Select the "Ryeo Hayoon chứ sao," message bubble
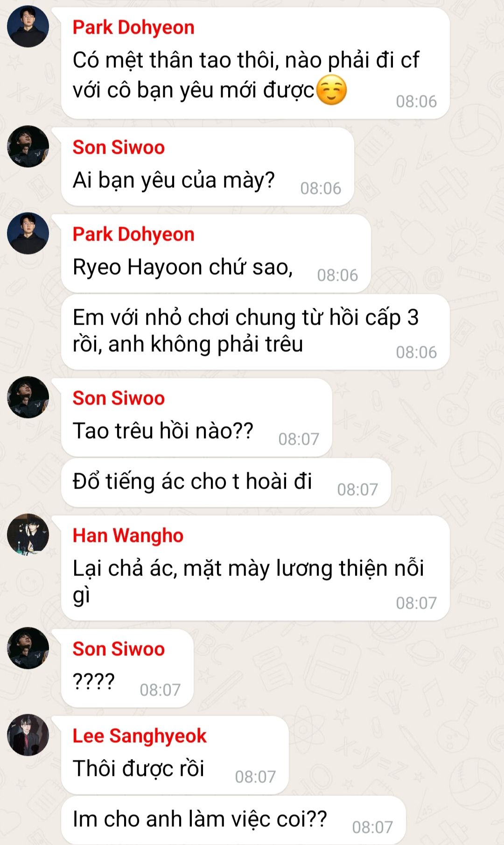The image size is (504, 845). pos(216,254)
